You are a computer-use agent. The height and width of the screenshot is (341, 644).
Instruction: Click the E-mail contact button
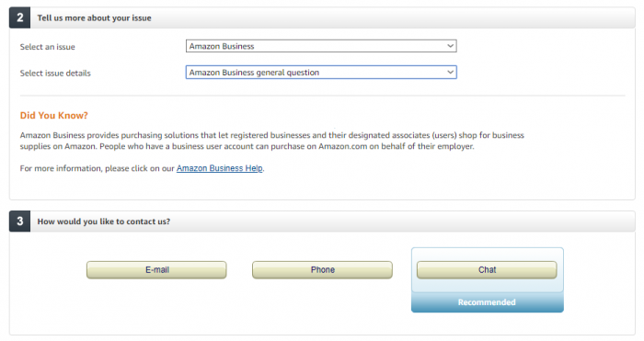[x=156, y=269]
